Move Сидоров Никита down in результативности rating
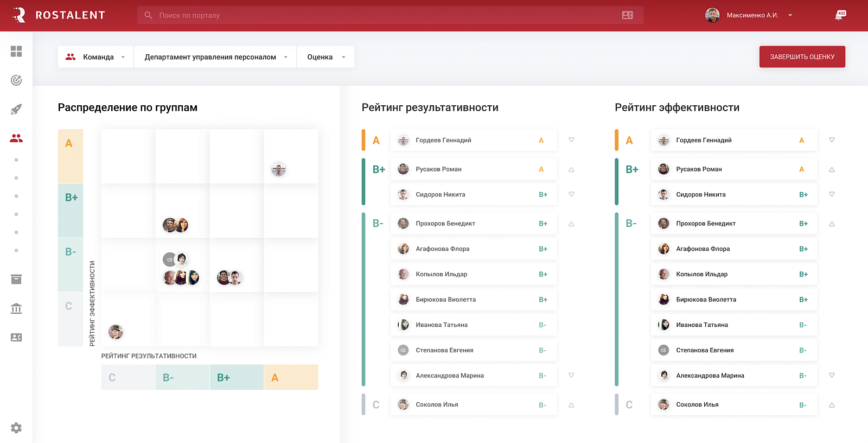 (571, 194)
